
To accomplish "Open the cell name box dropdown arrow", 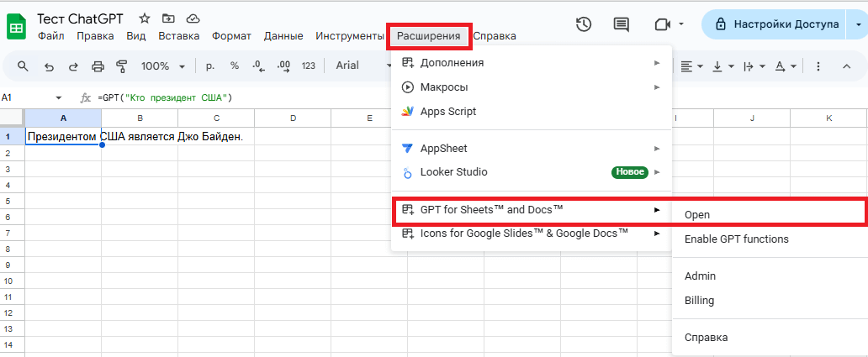I will (58, 97).
